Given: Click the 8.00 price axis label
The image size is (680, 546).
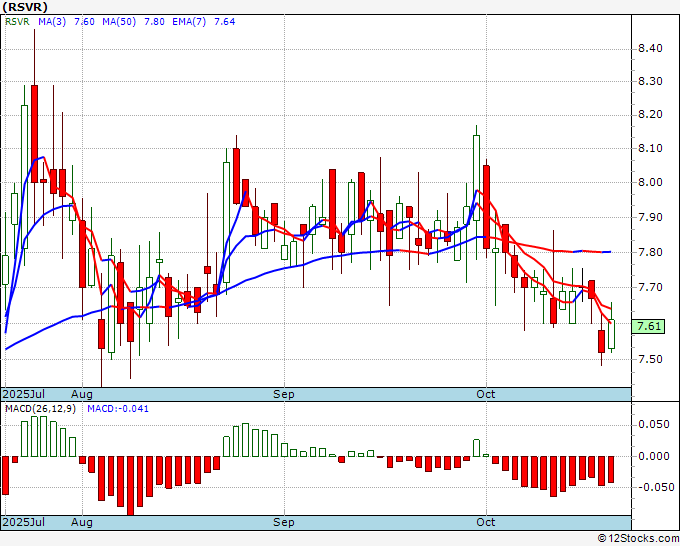Looking at the screenshot, I should 650,182.
